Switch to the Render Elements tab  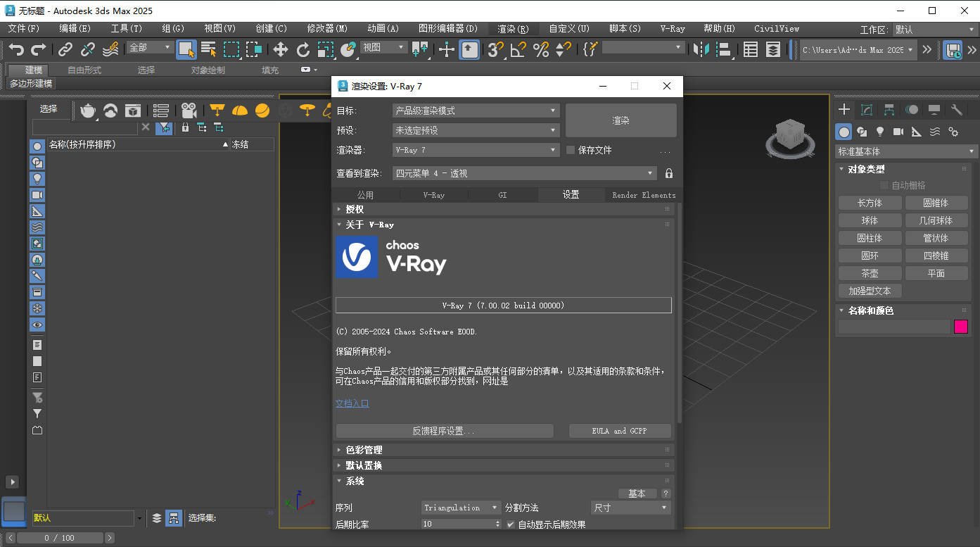click(x=644, y=195)
